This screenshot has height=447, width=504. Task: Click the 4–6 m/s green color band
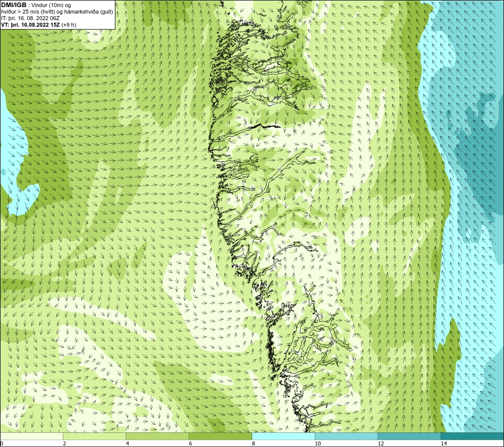click(x=157, y=436)
